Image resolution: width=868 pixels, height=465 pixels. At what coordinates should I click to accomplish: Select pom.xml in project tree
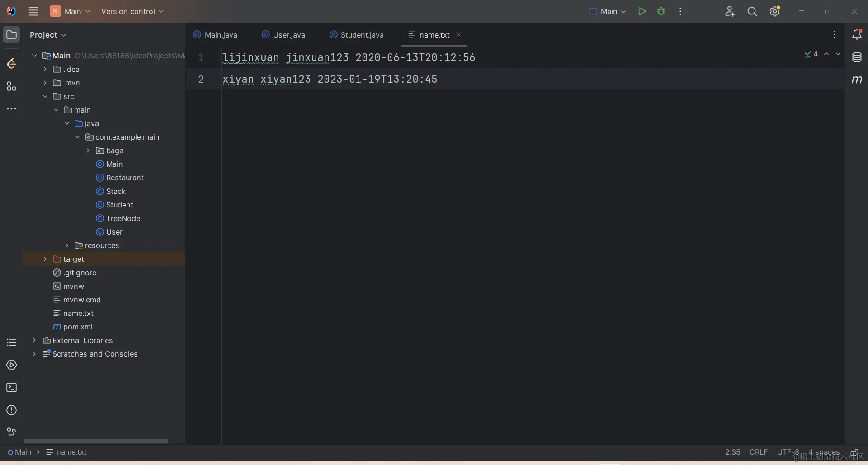(x=73, y=327)
